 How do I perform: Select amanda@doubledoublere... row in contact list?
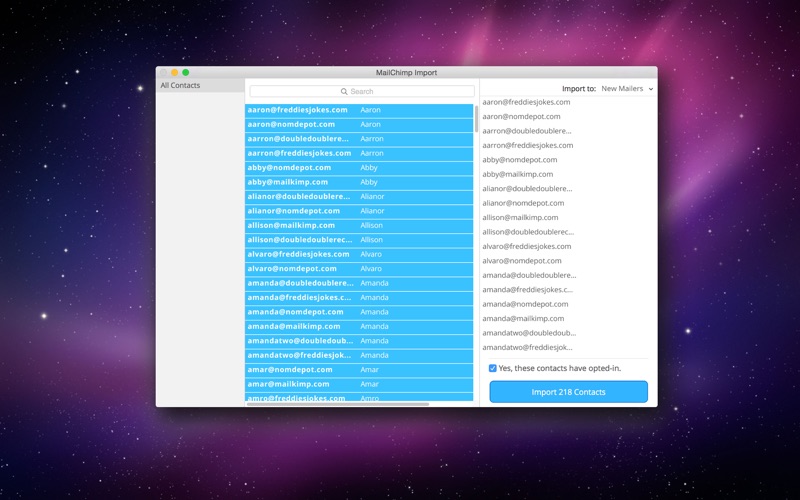tap(359, 283)
